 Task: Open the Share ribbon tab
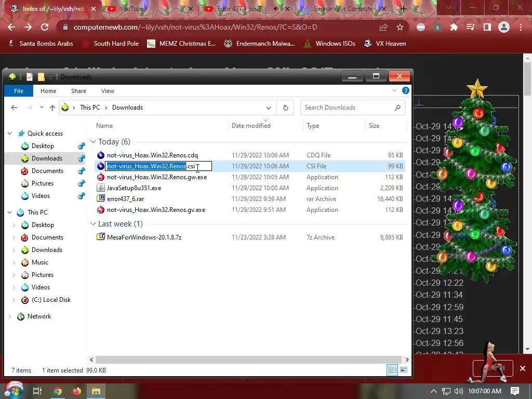click(x=78, y=91)
